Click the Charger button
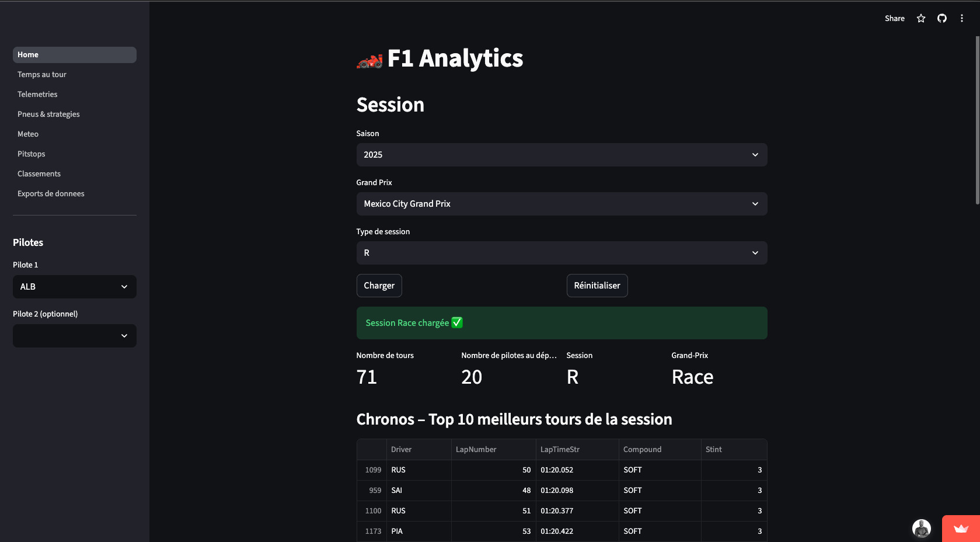Screen dimensions: 980x542 coord(379,286)
